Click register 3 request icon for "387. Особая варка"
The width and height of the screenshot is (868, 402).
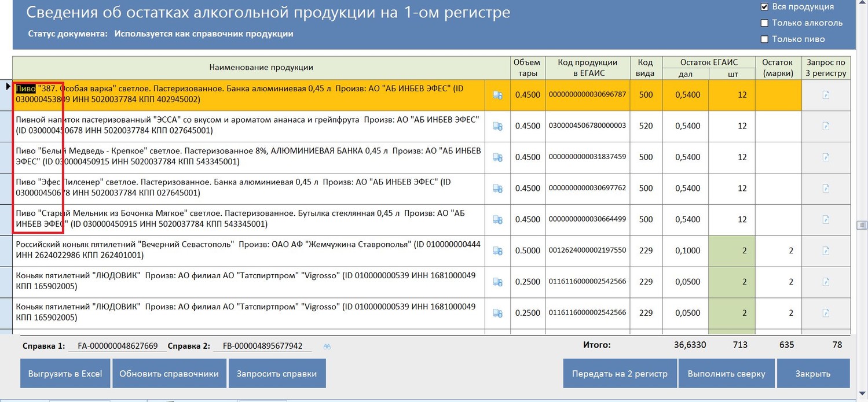tap(826, 95)
